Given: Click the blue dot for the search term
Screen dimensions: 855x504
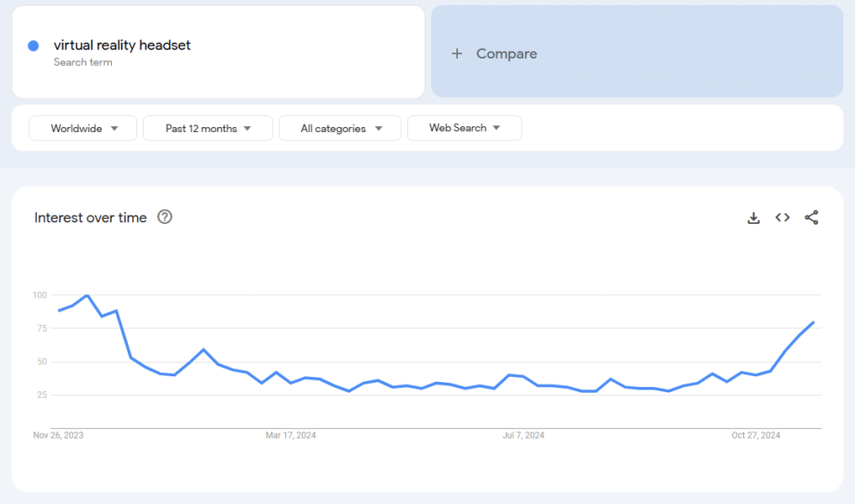Looking at the screenshot, I should (33, 46).
